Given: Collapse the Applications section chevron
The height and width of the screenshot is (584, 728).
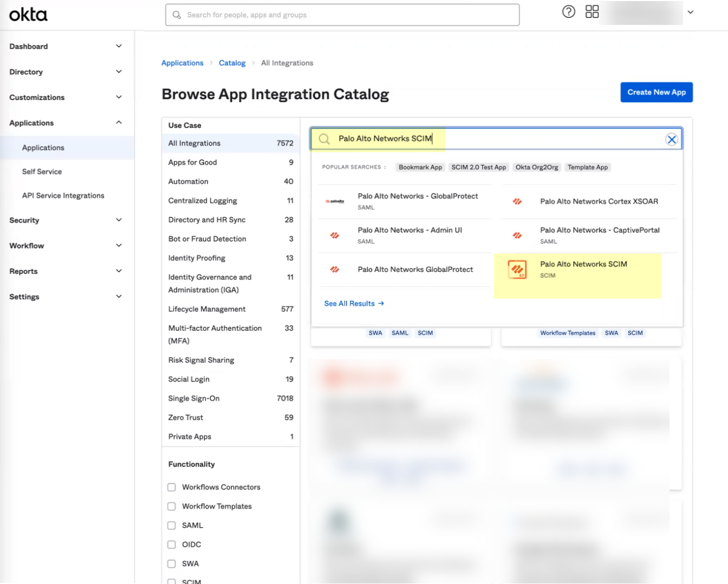Looking at the screenshot, I should click(x=119, y=122).
